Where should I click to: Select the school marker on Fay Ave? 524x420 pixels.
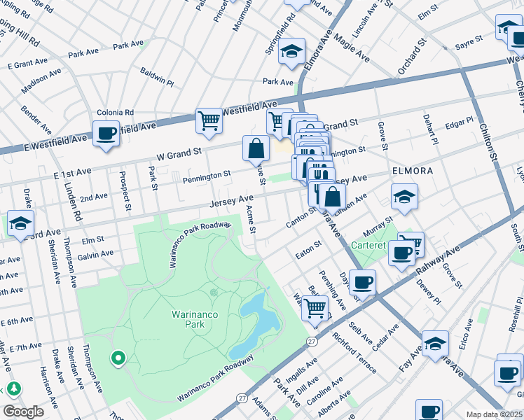436,344
